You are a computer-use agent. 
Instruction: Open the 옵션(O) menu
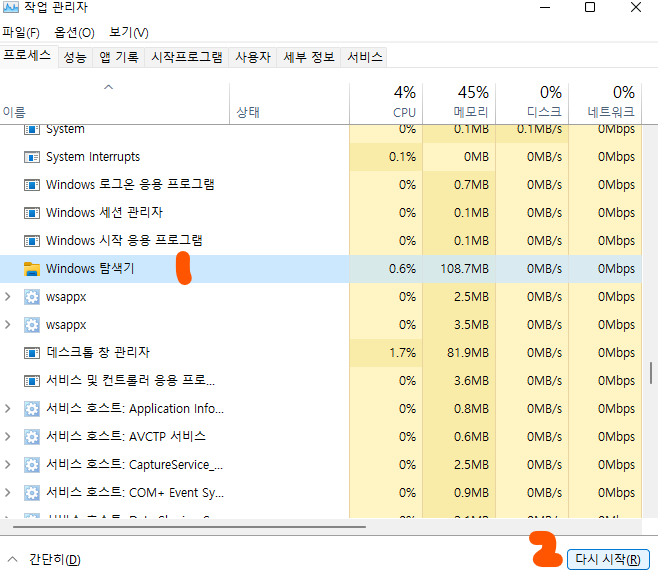74,33
